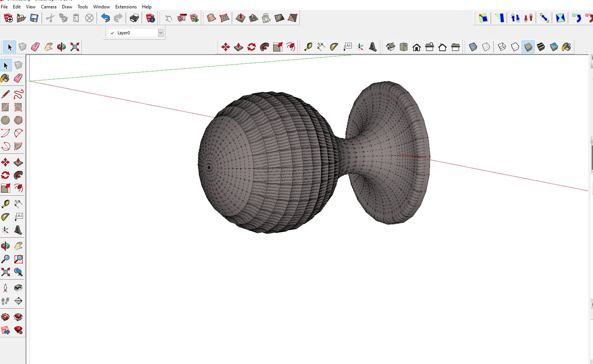This screenshot has height=364, width=593.
Task: Click the Protractor tool in top toolbar
Action: tap(334, 47)
